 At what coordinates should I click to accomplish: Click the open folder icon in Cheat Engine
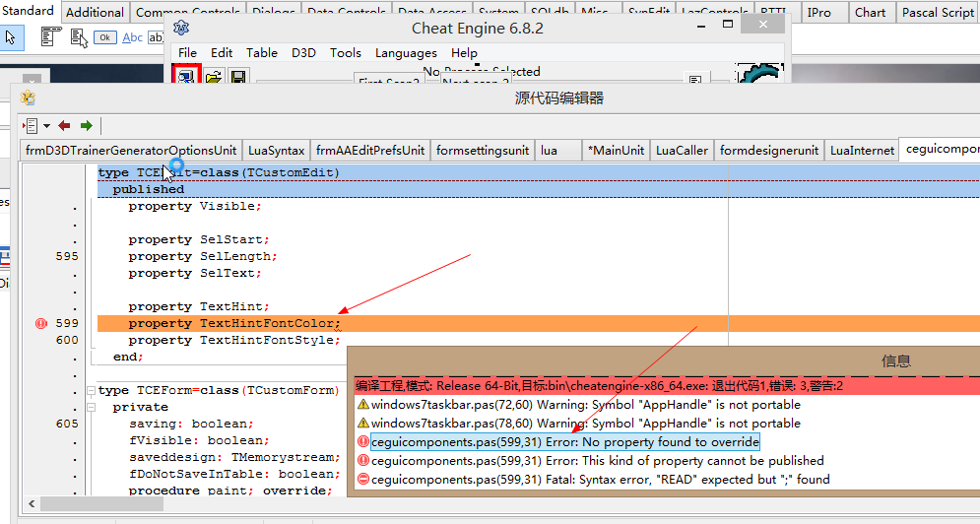(x=213, y=77)
